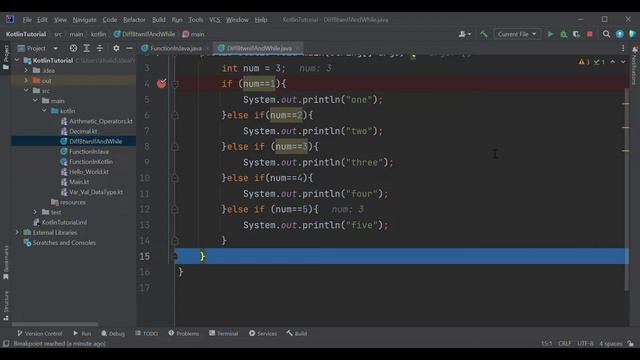Viewport: 640px width, 360px height.
Task: Open the Run menu
Action: click(x=177, y=20)
